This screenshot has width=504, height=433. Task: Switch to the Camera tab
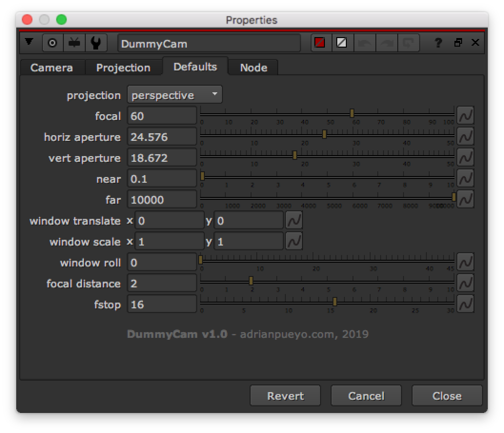pos(52,68)
